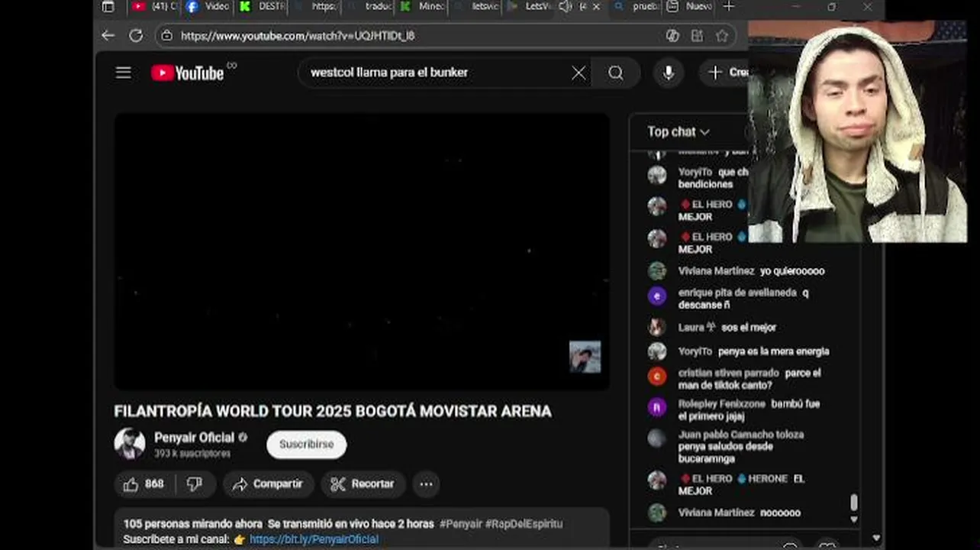This screenshot has width=980, height=550.
Task: Click the page scrollbar down arrow
Action: [876, 539]
